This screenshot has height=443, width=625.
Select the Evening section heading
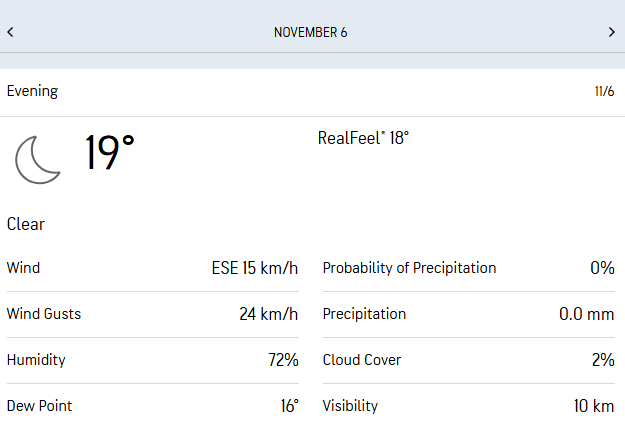(33, 91)
